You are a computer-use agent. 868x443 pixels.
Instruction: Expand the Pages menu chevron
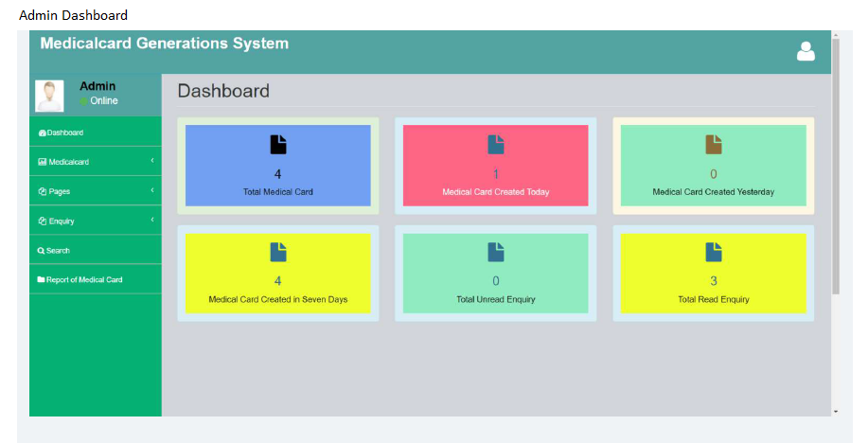(152, 190)
